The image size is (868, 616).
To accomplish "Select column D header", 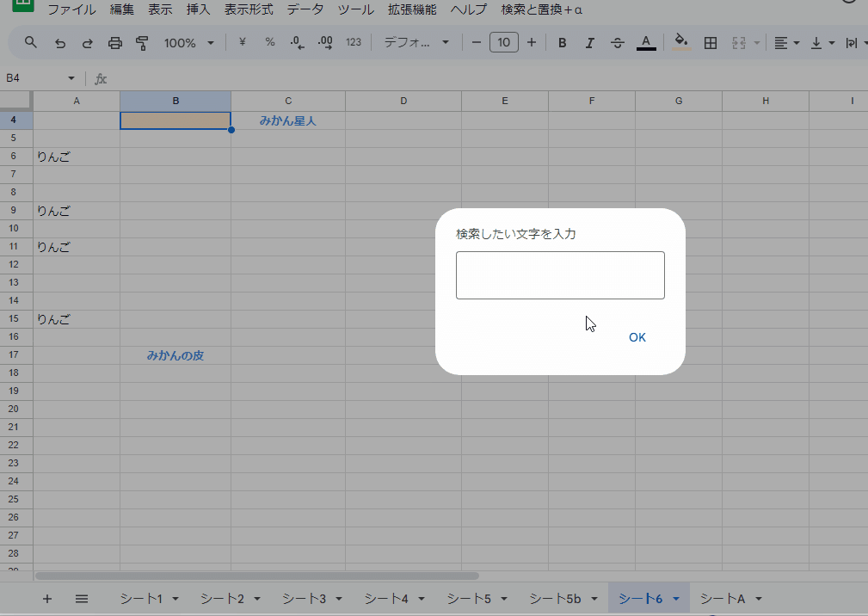I will point(403,101).
